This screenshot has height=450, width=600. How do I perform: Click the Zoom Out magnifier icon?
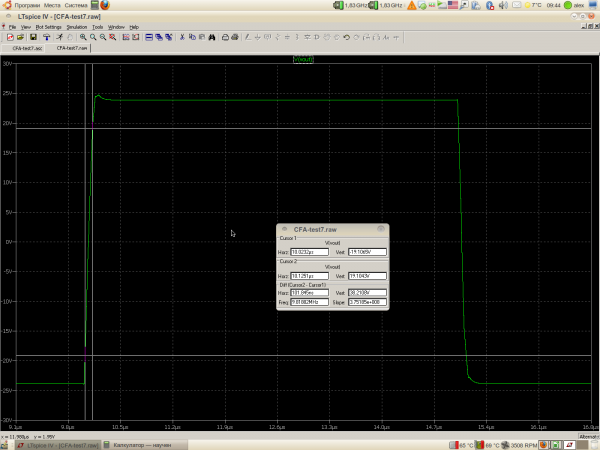coord(103,37)
